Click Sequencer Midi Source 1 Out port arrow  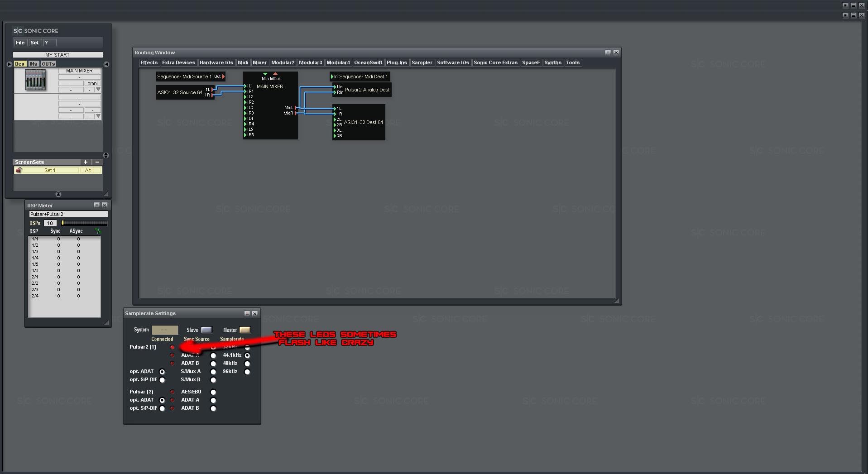click(223, 77)
